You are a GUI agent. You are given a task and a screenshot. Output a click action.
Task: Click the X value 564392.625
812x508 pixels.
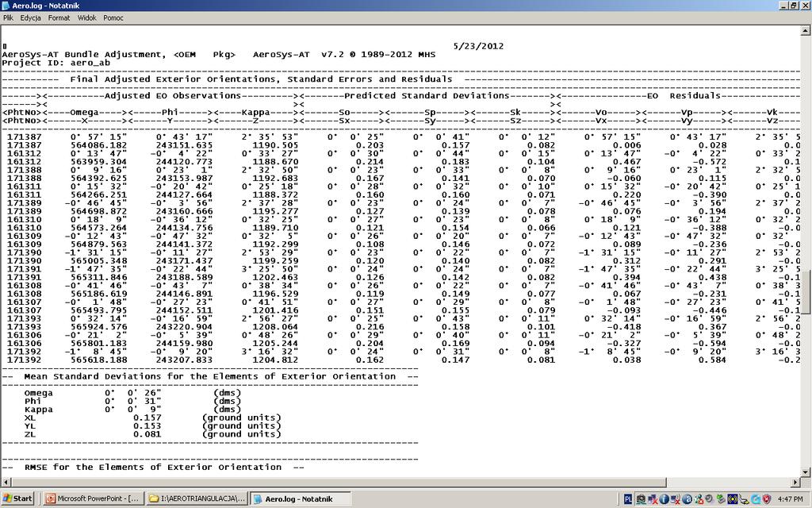[98, 179]
